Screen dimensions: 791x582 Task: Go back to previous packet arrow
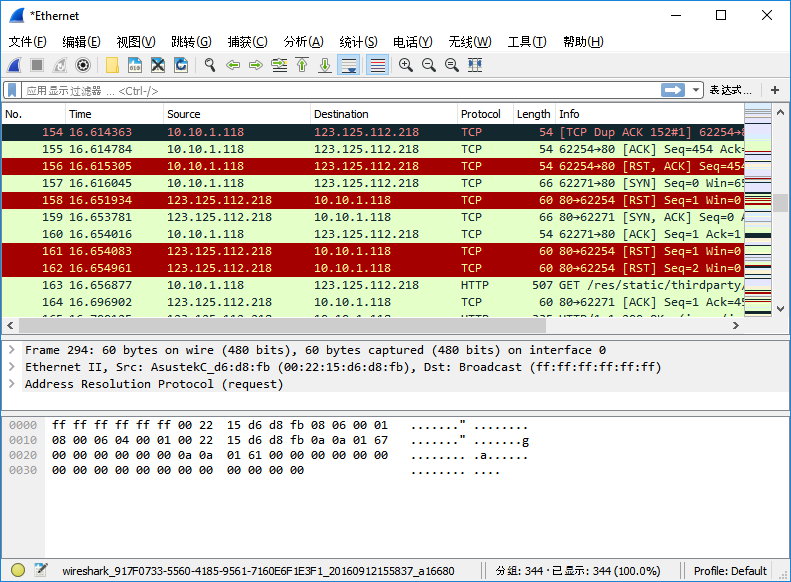(x=233, y=65)
